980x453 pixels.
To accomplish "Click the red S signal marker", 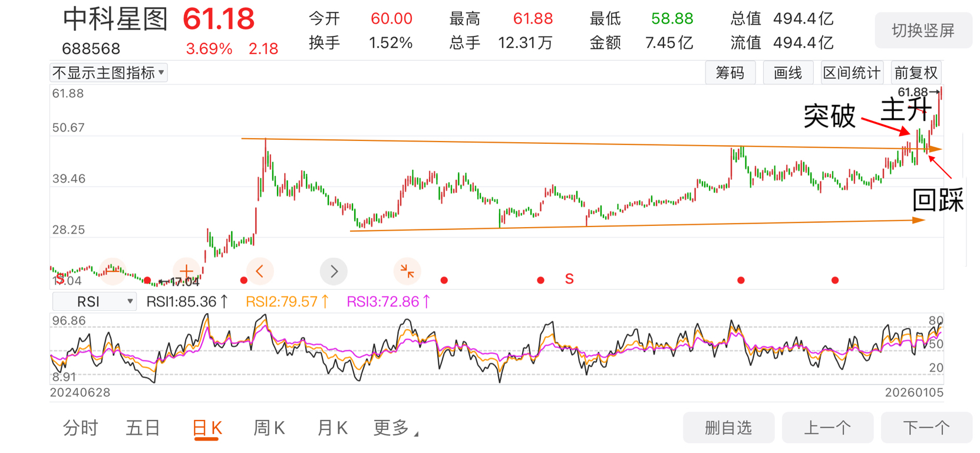I will coord(569,279).
